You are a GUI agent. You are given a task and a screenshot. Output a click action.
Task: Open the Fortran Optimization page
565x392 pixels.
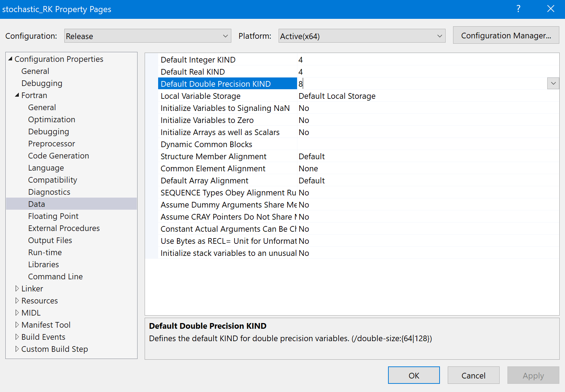pyautogui.click(x=52, y=119)
